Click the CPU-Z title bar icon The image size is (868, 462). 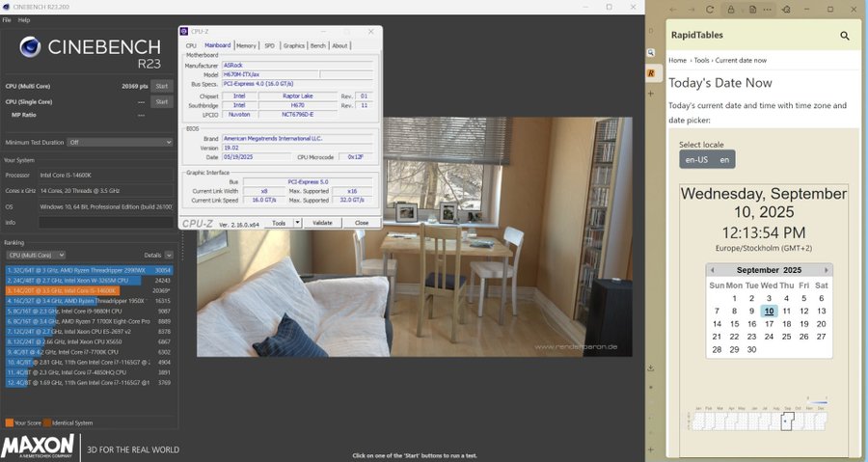tap(184, 32)
